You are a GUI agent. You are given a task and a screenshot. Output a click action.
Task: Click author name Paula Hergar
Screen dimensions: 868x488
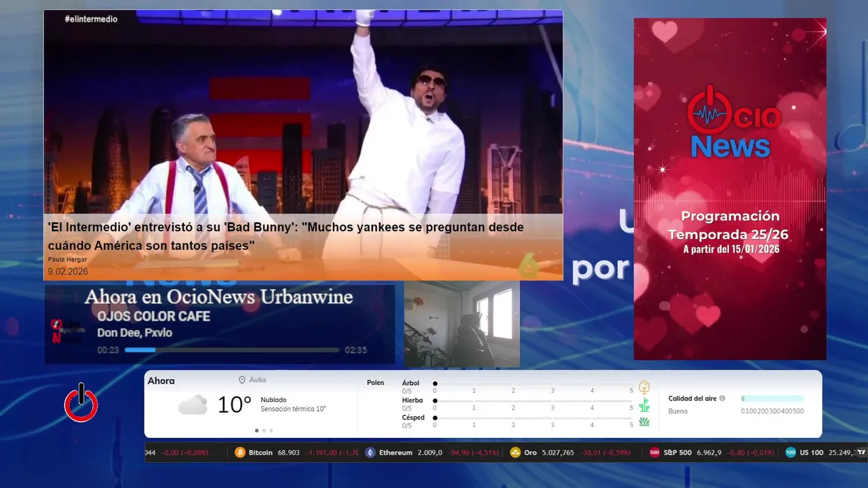67,260
